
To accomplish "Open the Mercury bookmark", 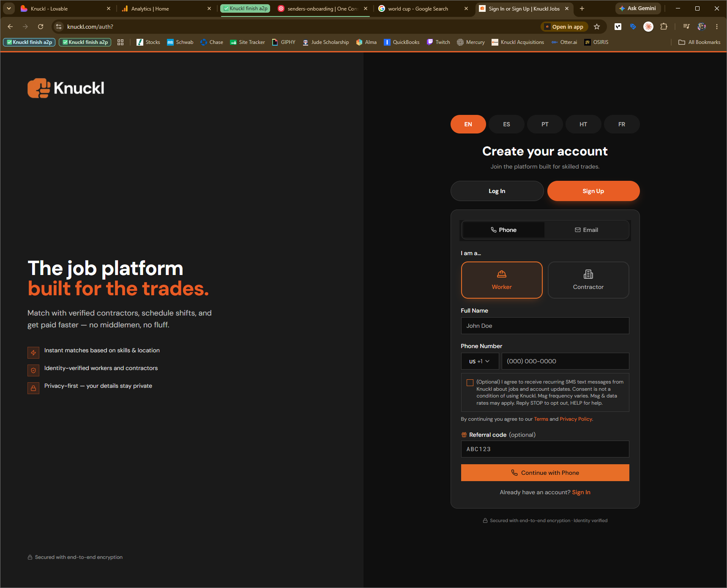I will point(471,42).
